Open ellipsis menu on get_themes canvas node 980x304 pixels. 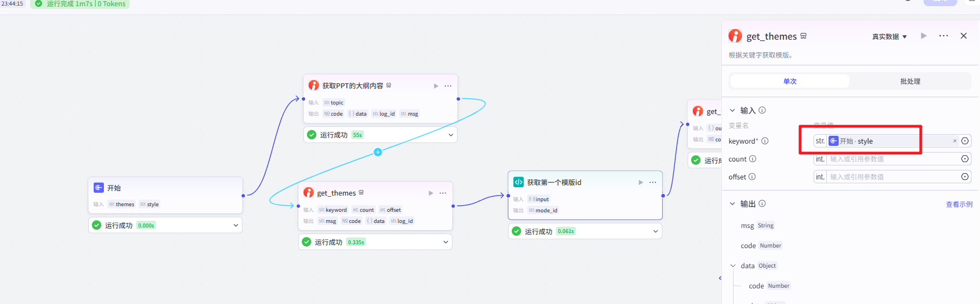coord(443,193)
